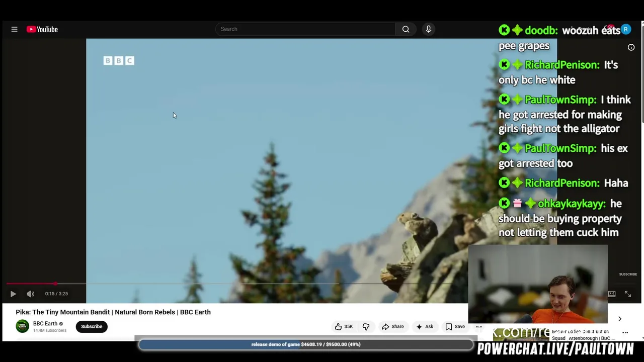Click the 0:15 / 3:25 timestamp
The image size is (644, 362).
56,294
